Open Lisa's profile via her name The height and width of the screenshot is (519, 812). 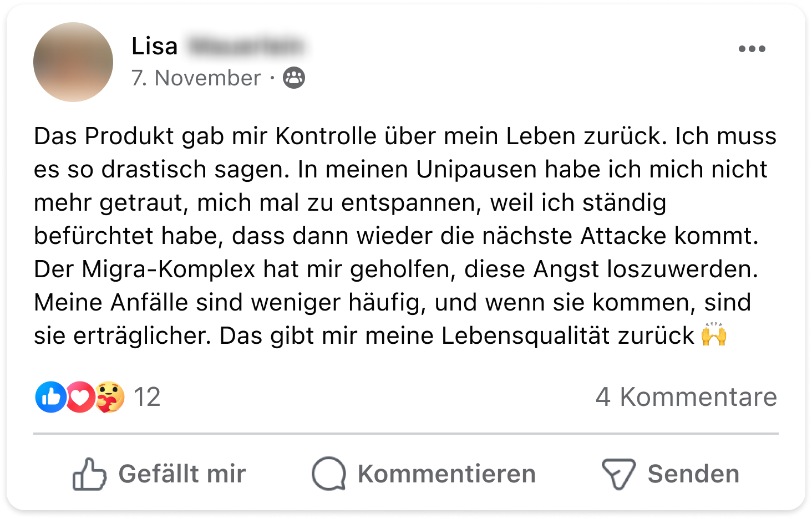(x=155, y=46)
